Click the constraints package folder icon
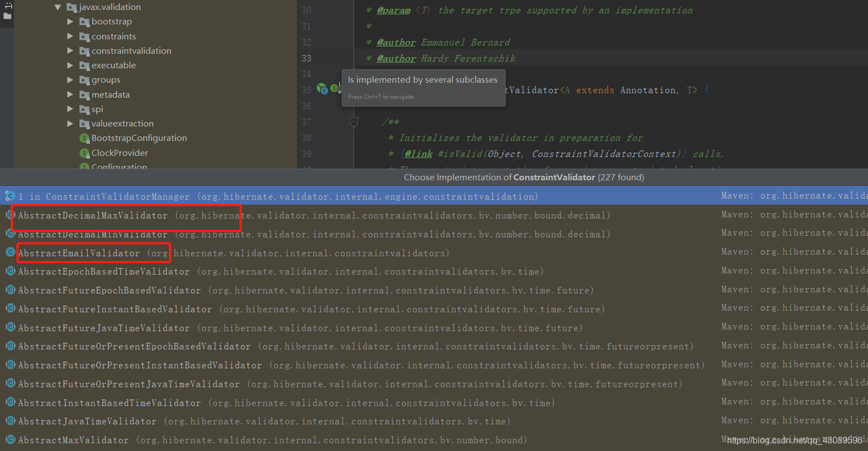 [84, 37]
